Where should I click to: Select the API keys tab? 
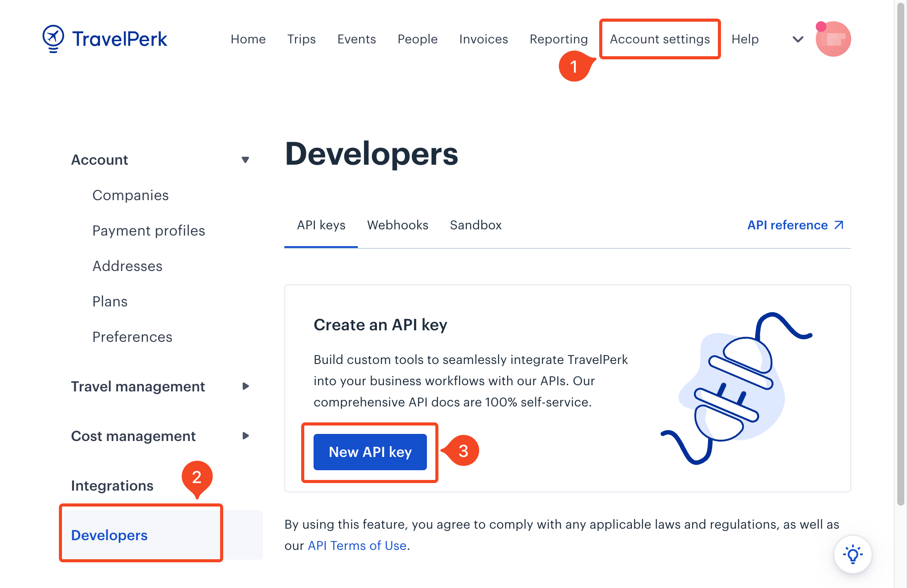point(321,225)
